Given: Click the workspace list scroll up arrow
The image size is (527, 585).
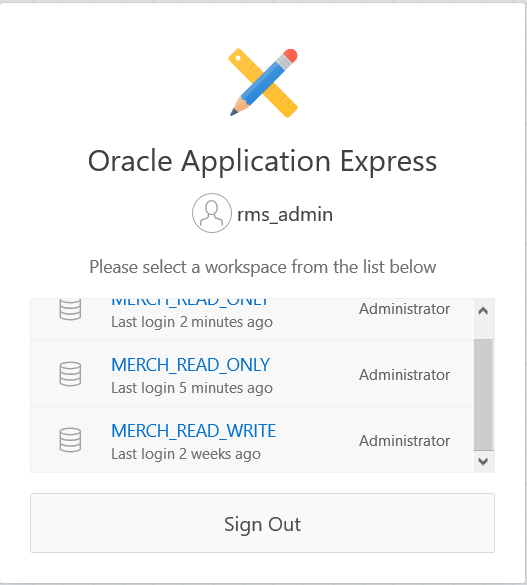Looking at the screenshot, I should pos(483,311).
